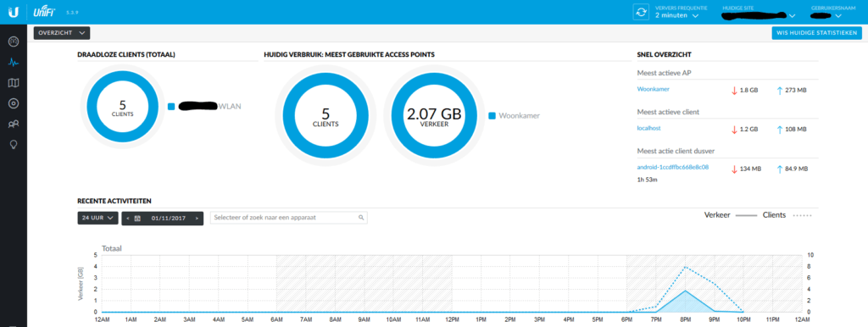Open the localhost client link

point(648,128)
